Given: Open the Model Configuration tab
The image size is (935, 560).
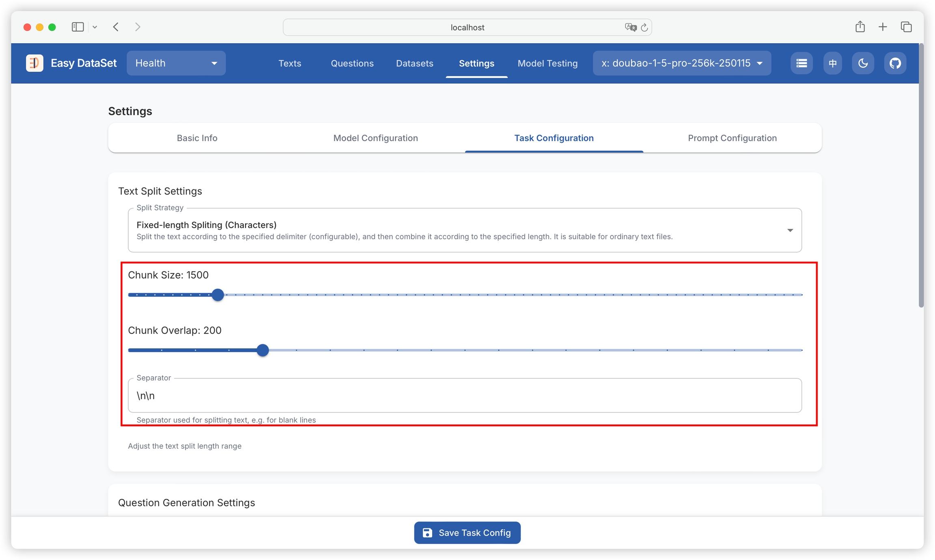Looking at the screenshot, I should tap(375, 138).
